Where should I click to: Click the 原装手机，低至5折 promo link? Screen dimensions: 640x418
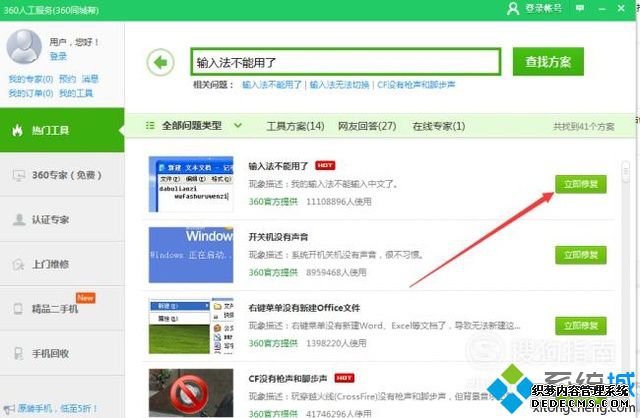click(x=57, y=408)
